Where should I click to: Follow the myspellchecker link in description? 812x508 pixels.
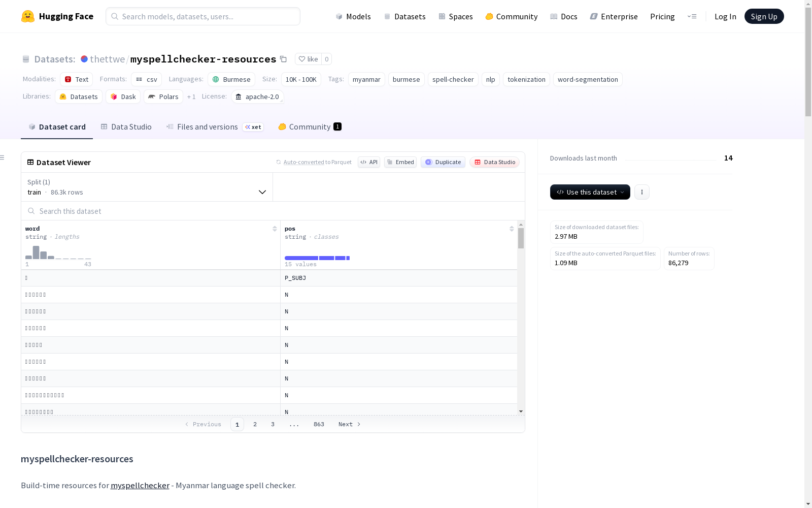[x=140, y=485]
